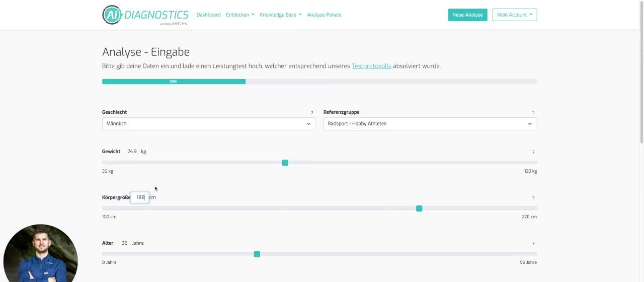Image resolution: width=644 pixels, height=282 pixels.
Task: Click the presenter webcam thumbnail
Action: tap(41, 253)
